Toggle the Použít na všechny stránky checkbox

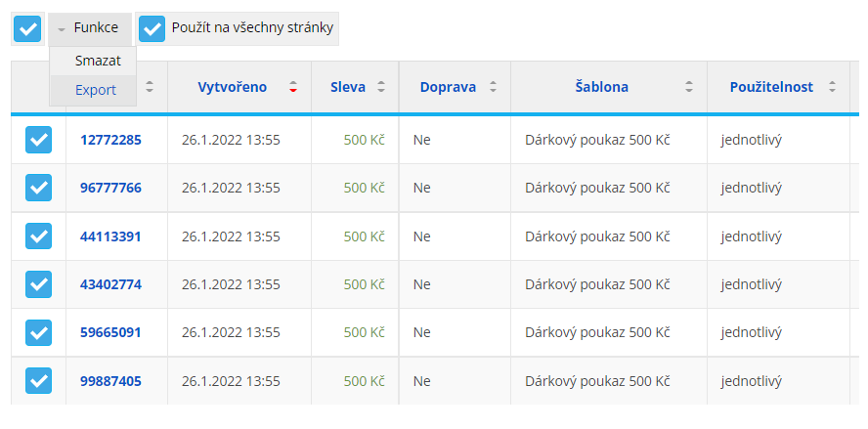pos(152,28)
